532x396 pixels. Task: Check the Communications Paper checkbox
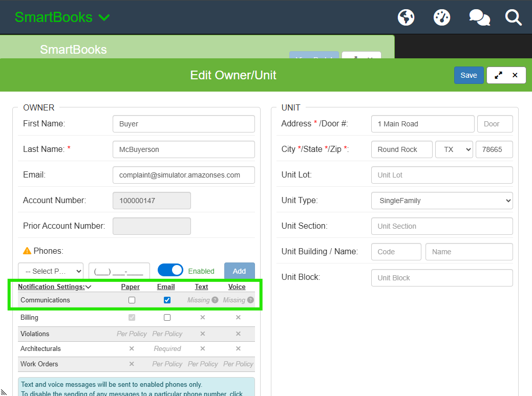(132, 300)
